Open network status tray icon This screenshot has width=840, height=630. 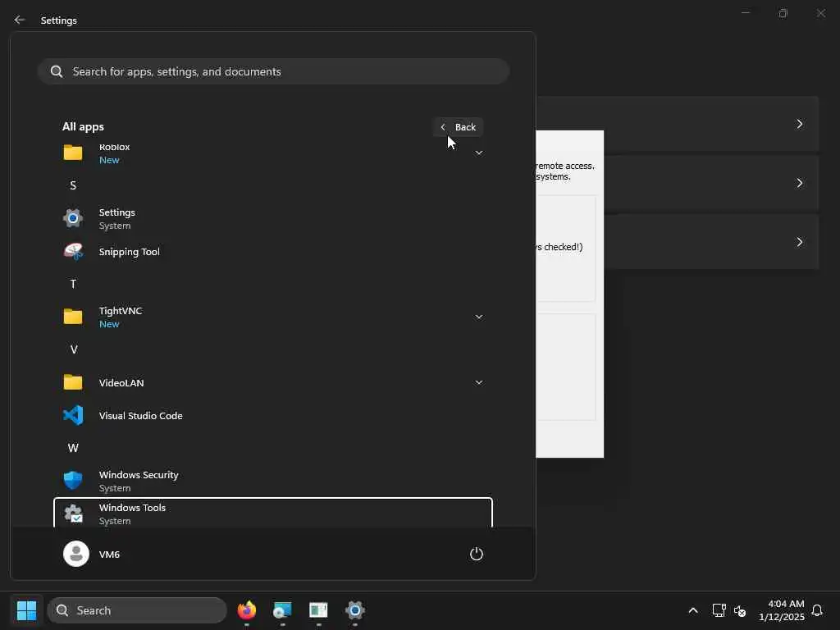point(719,610)
